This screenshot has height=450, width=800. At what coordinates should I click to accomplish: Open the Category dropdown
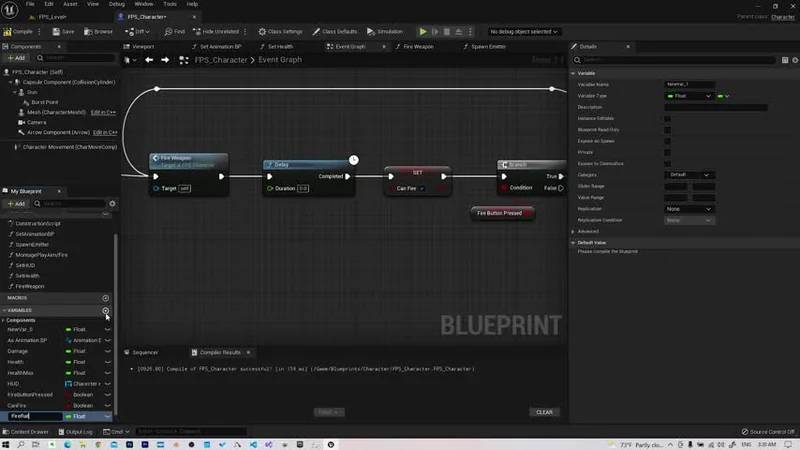(689, 175)
